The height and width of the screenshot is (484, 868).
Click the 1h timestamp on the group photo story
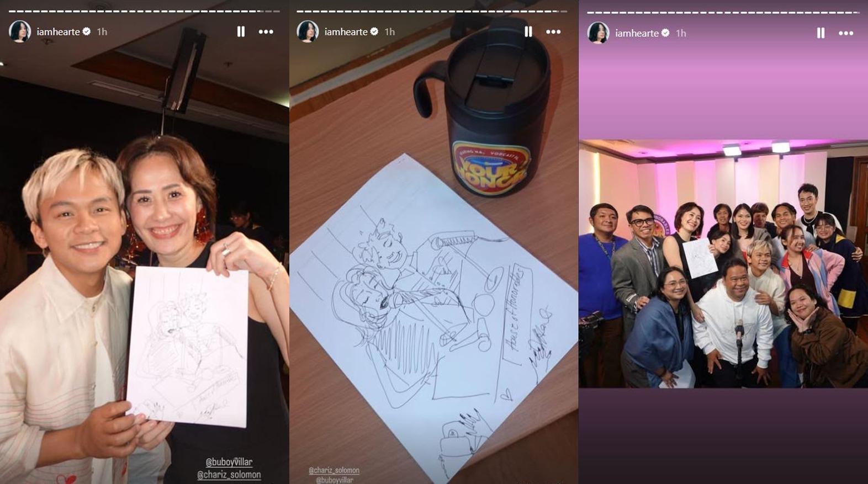click(681, 33)
